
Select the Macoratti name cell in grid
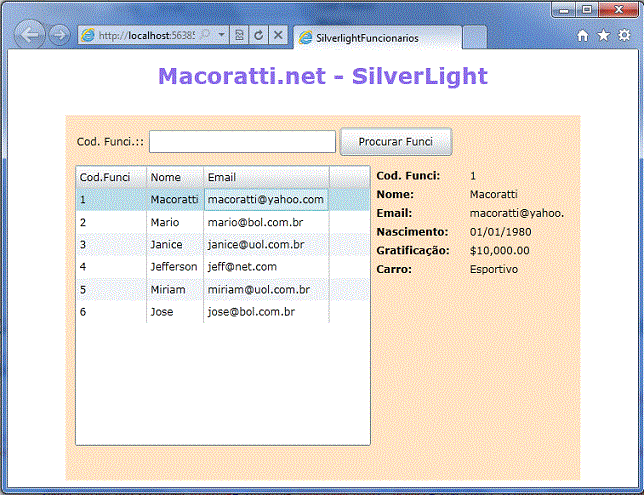175,200
